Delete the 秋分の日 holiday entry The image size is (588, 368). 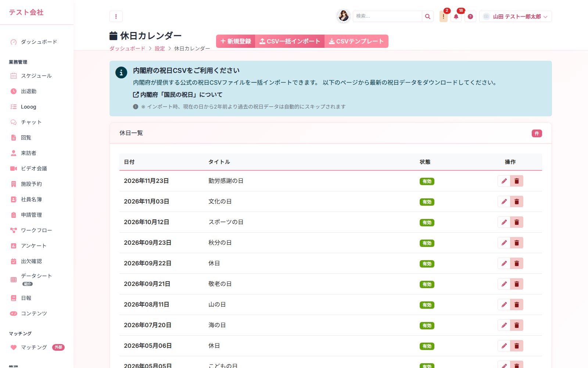click(x=517, y=243)
